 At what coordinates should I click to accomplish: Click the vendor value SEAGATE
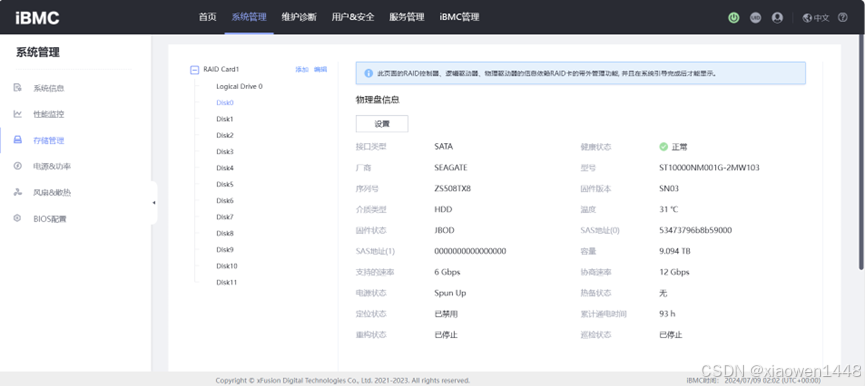click(x=451, y=168)
